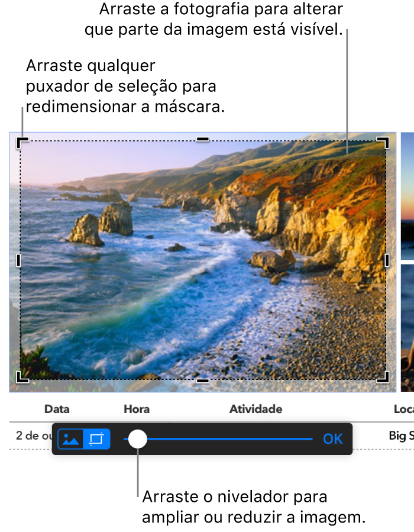
Task: Click the top-left corner mask handle
Action: [22, 143]
